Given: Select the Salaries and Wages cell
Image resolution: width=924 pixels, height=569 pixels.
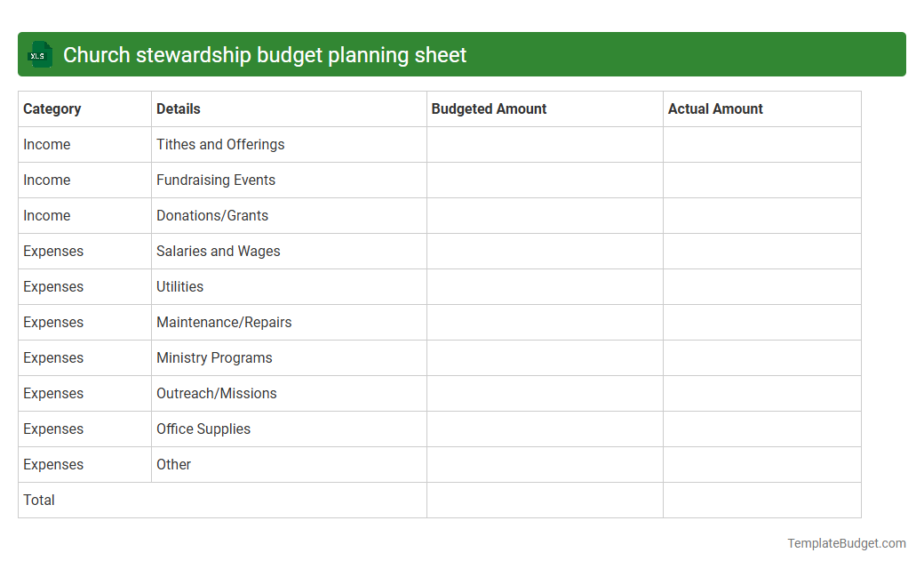Looking at the screenshot, I should [x=218, y=251].
